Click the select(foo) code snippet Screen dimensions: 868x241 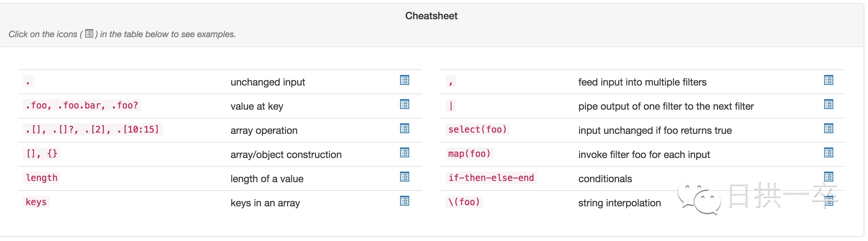click(x=477, y=129)
